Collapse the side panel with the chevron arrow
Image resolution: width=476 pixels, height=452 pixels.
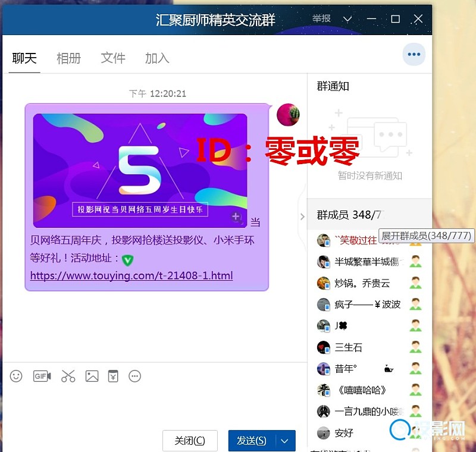(302, 216)
